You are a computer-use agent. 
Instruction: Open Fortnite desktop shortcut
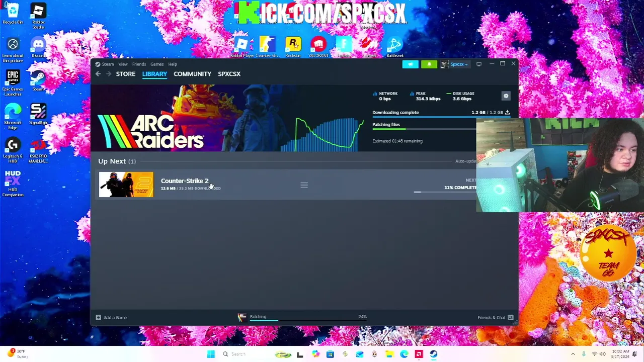(x=344, y=48)
